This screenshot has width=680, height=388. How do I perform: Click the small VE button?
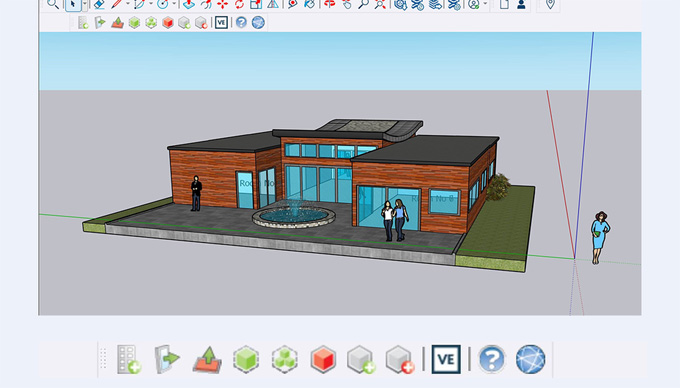(x=221, y=22)
